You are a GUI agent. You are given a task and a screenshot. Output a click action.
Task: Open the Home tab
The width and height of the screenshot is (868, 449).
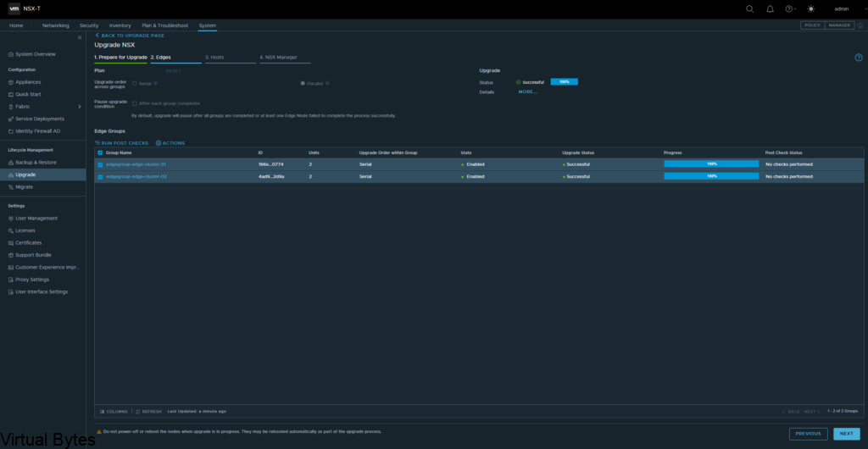[x=16, y=25]
